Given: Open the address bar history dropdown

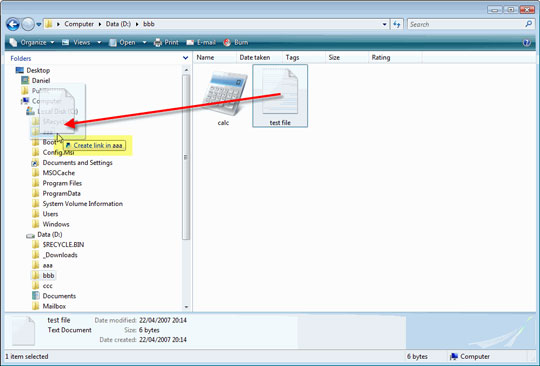Looking at the screenshot, I should [x=384, y=24].
